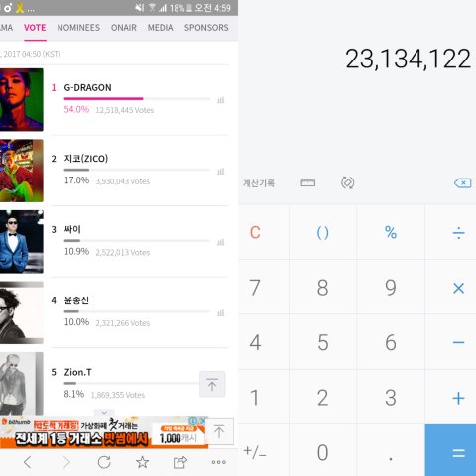The image size is (476, 476).
Task: Open browser three-dot more menu
Action: click(219, 462)
